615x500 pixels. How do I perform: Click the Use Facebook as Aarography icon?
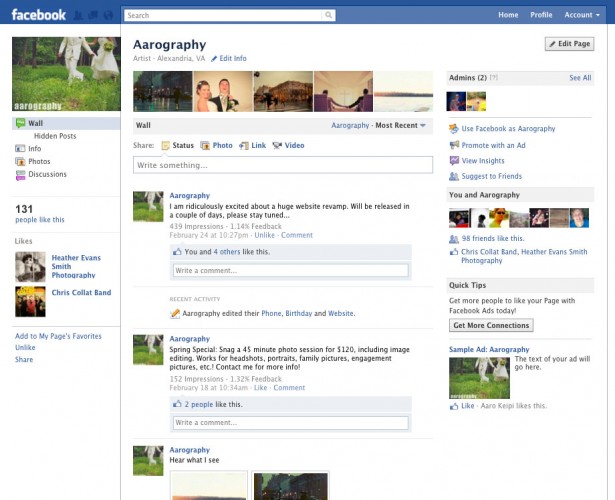(454, 129)
